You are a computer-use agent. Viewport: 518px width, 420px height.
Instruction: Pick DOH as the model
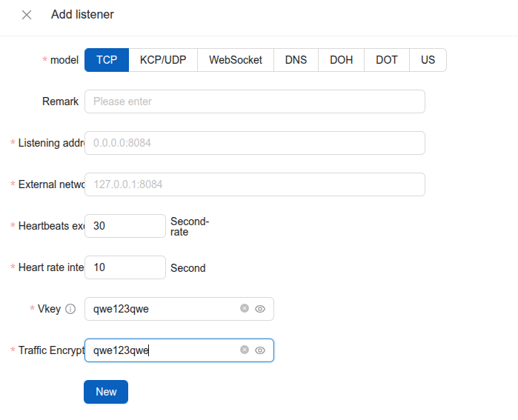(x=341, y=60)
